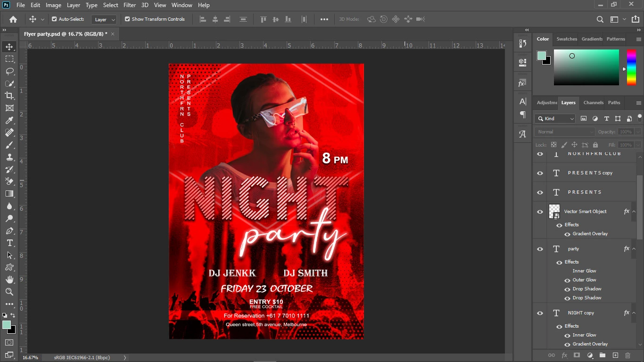Select the Lasso tool
This screenshot has width=644, height=362.
click(9, 71)
